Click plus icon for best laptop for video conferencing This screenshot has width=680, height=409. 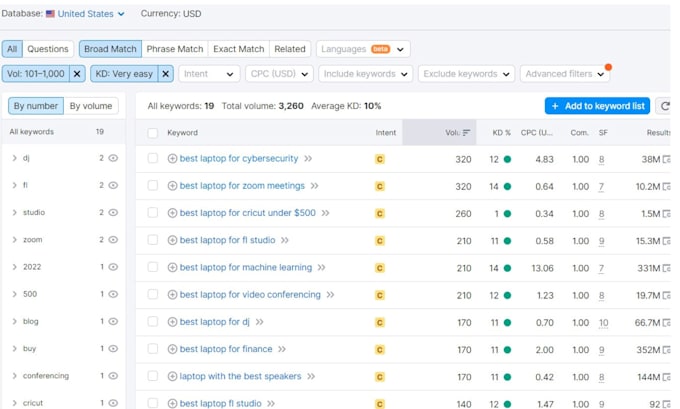(x=172, y=295)
